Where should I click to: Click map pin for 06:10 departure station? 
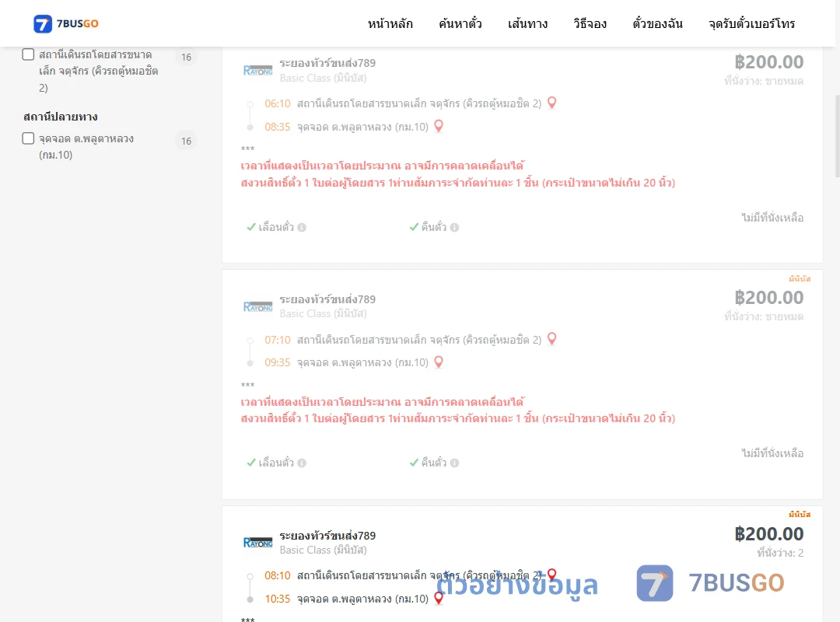(551, 103)
